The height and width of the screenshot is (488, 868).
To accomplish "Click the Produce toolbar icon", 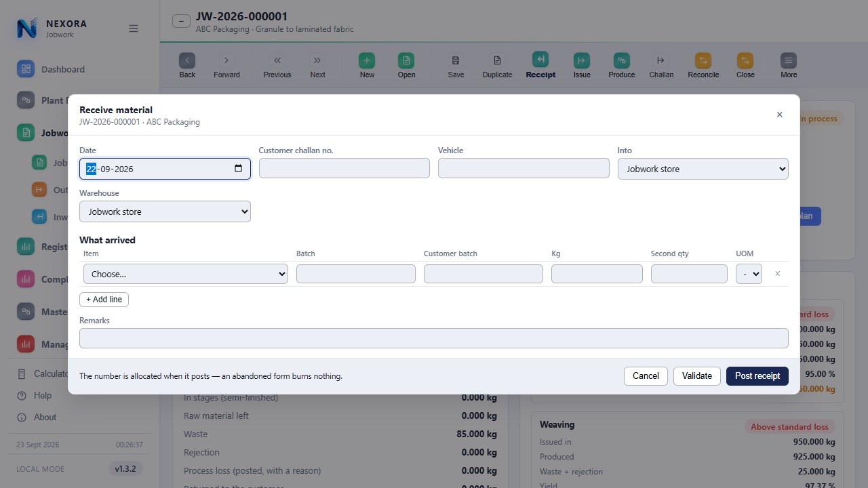I will [x=622, y=60].
